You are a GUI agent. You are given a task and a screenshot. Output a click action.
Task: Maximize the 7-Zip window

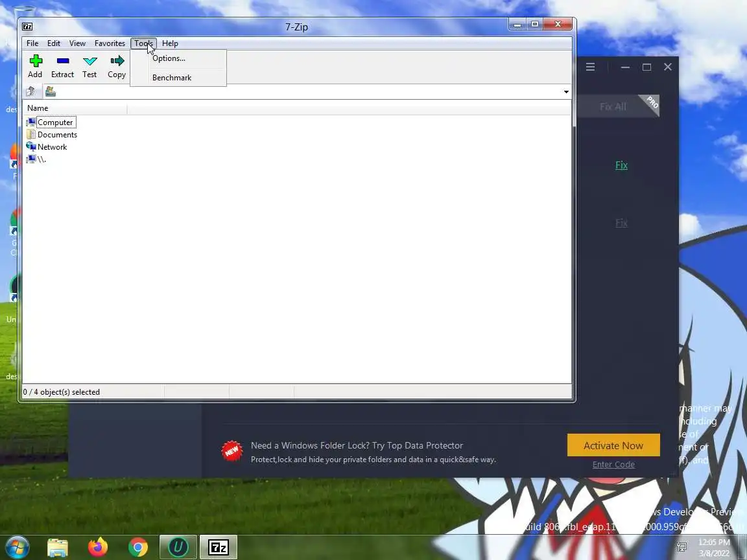click(x=535, y=24)
